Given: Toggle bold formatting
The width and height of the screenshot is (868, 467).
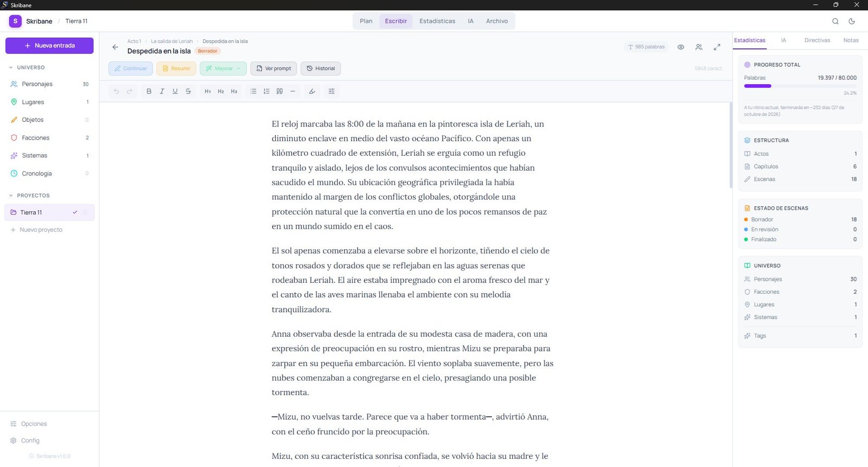Looking at the screenshot, I should click(149, 91).
